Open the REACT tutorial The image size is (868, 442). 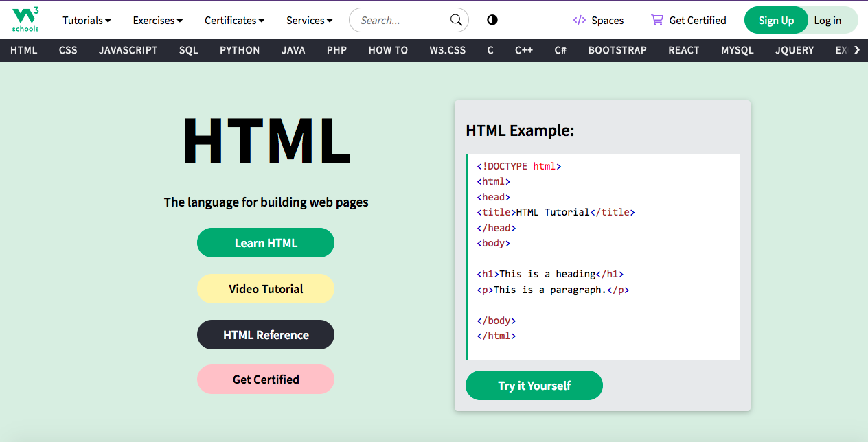(683, 49)
